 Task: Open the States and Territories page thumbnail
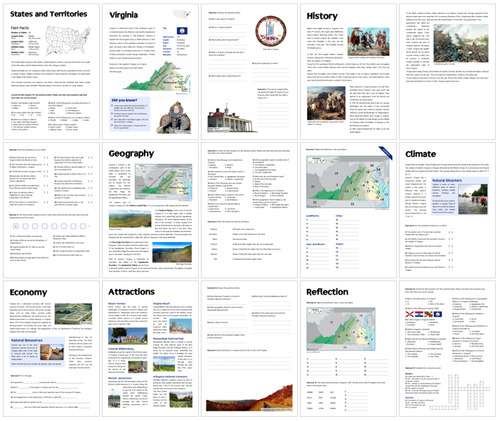[51, 71]
